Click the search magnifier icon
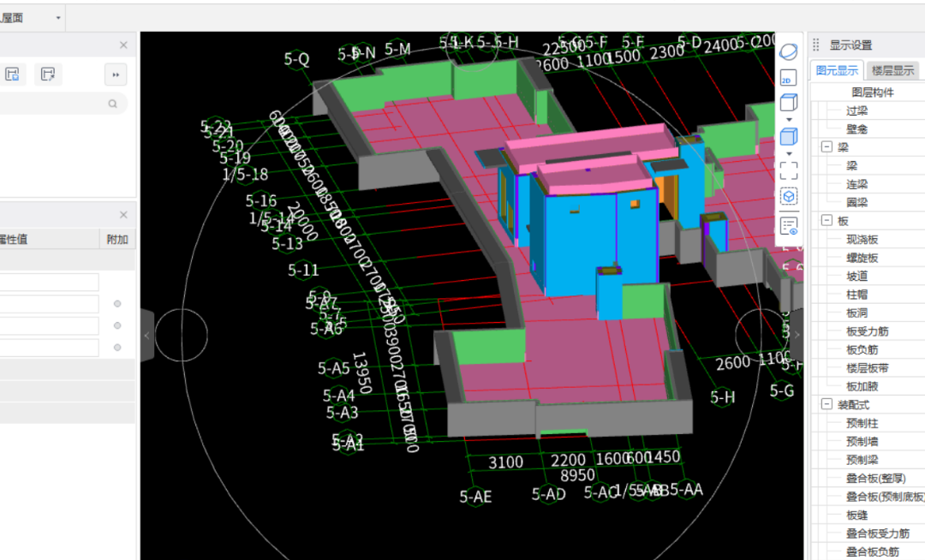The width and height of the screenshot is (925, 560). click(113, 104)
